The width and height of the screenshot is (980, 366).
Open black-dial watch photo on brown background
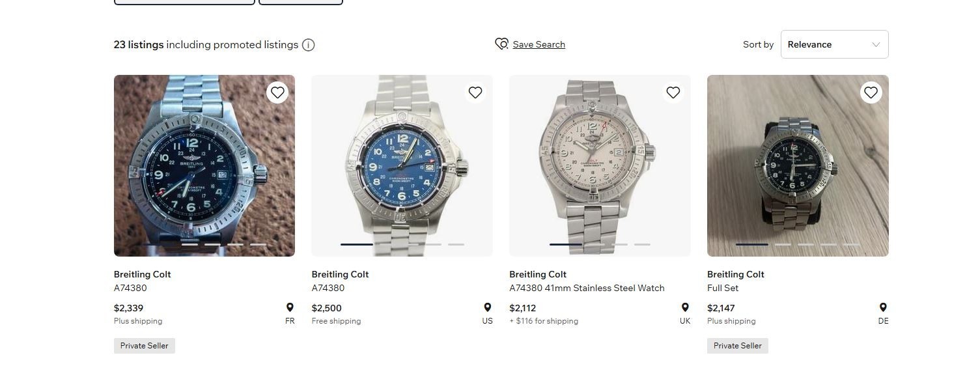[204, 165]
